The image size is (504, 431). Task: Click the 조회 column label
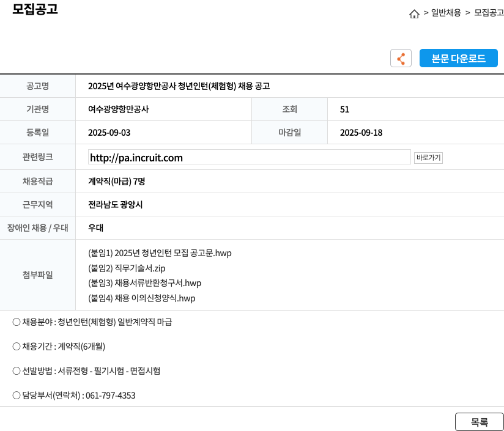point(289,109)
